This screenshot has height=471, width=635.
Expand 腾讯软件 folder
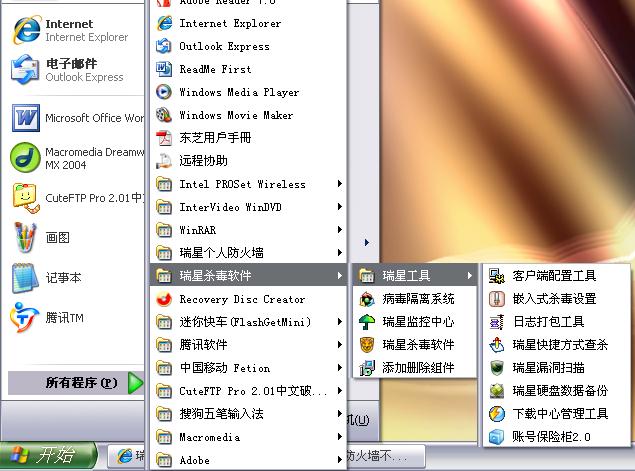pyautogui.click(x=248, y=345)
